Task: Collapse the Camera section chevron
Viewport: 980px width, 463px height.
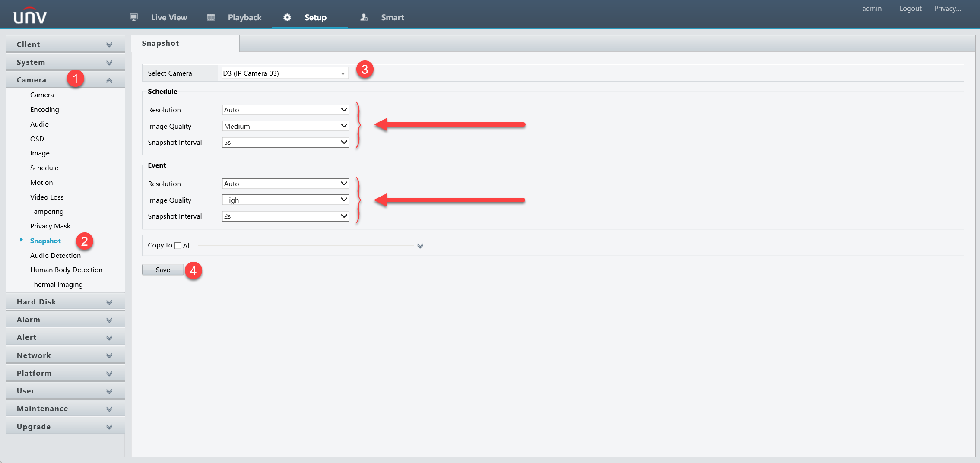Action: (x=109, y=80)
